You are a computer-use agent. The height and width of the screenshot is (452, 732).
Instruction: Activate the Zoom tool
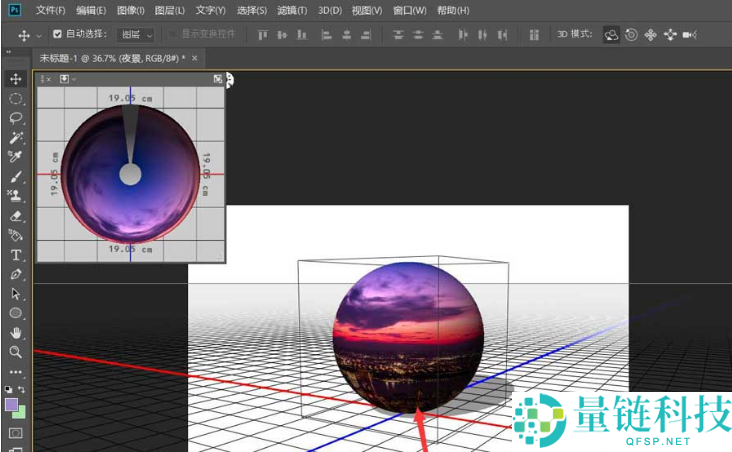pos(16,352)
